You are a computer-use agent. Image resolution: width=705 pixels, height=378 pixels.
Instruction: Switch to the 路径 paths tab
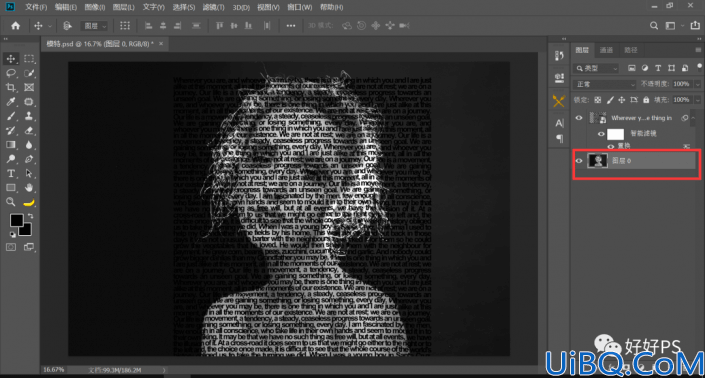631,50
